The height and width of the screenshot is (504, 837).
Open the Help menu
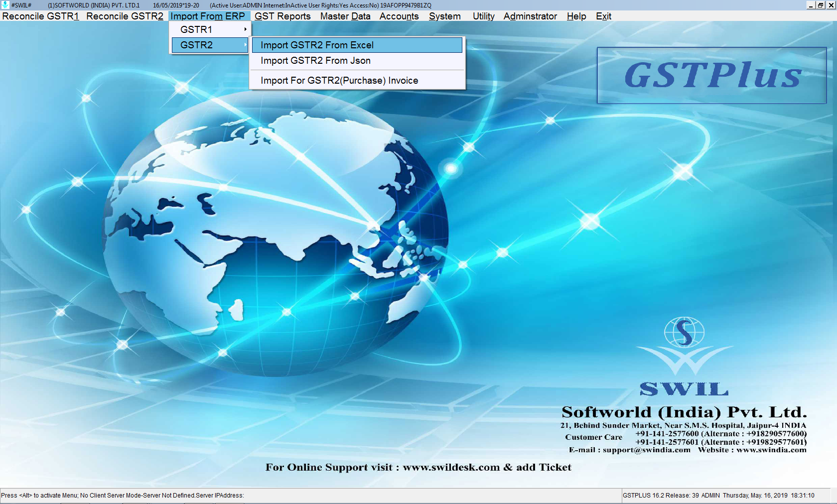click(x=576, y=16)
